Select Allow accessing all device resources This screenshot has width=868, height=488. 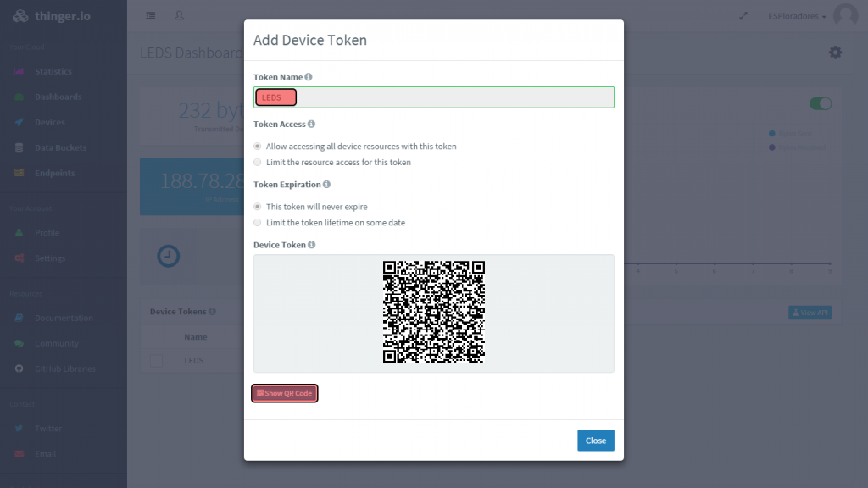(258, 146)
